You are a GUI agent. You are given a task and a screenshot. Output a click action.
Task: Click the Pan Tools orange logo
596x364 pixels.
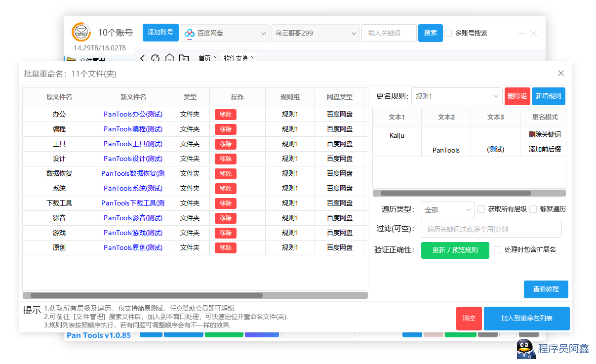(81, 33)
